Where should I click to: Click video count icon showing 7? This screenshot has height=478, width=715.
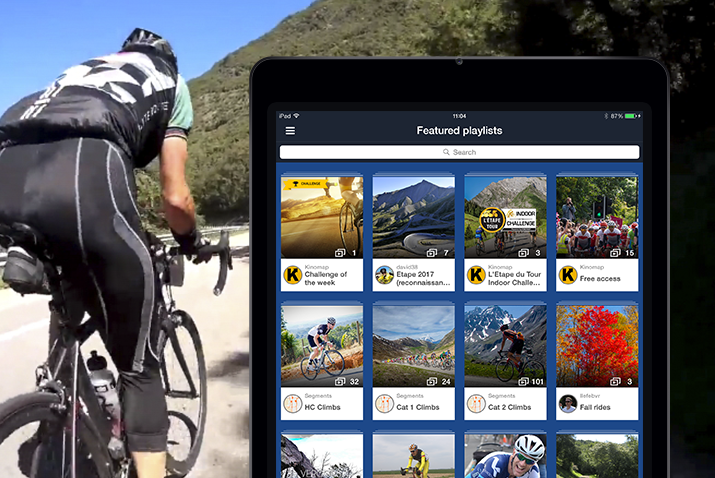pos(432,253)
